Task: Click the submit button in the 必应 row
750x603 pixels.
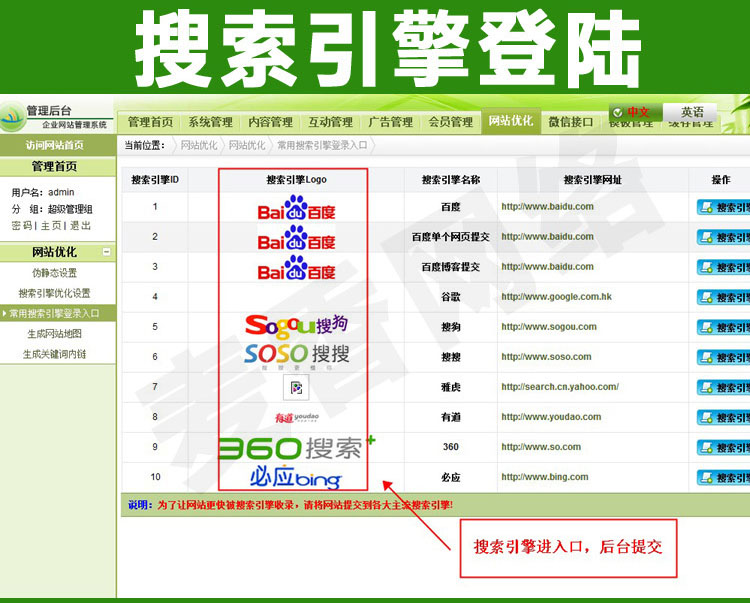Action: point(723,478)
